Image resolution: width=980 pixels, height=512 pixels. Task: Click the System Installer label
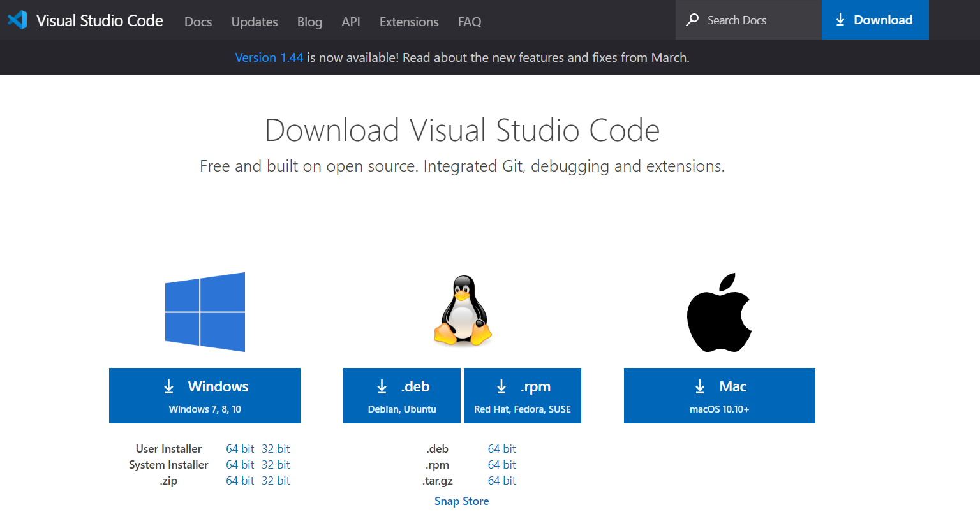coord(168,465)
